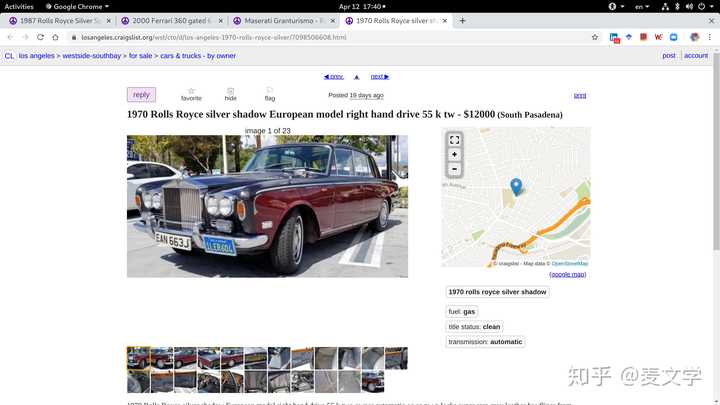
Task: Open the clock and calendar panel
Action: pyautogui.click(x=362, y=6)
